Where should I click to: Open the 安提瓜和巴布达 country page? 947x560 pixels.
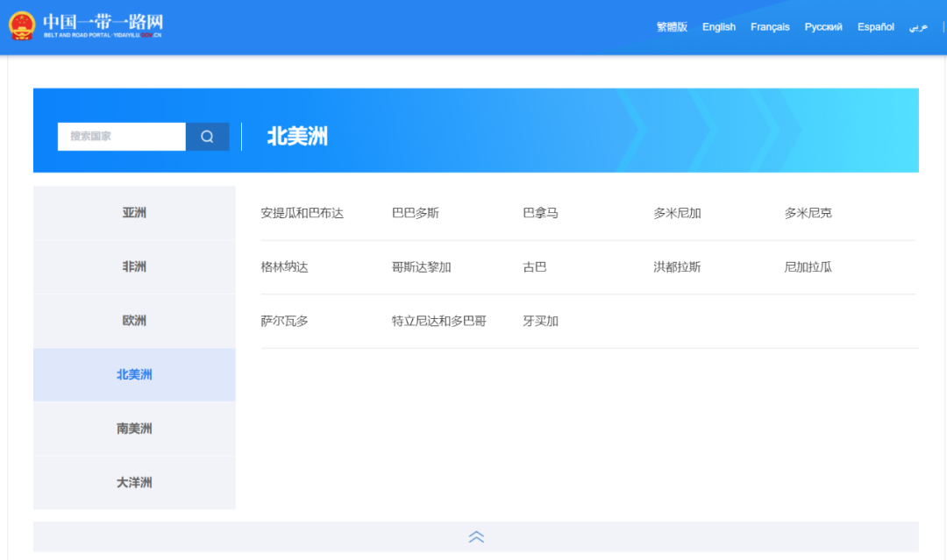tap(299, 212)
